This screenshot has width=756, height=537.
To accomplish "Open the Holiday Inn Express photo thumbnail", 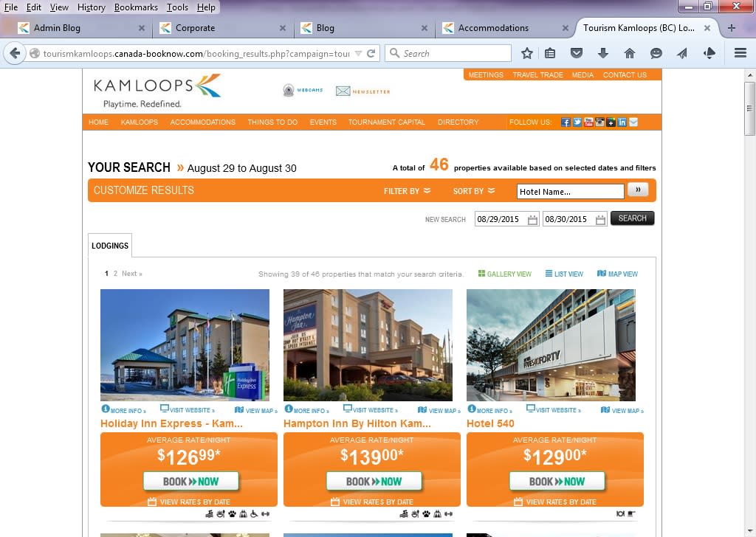I will click(185, 344).
